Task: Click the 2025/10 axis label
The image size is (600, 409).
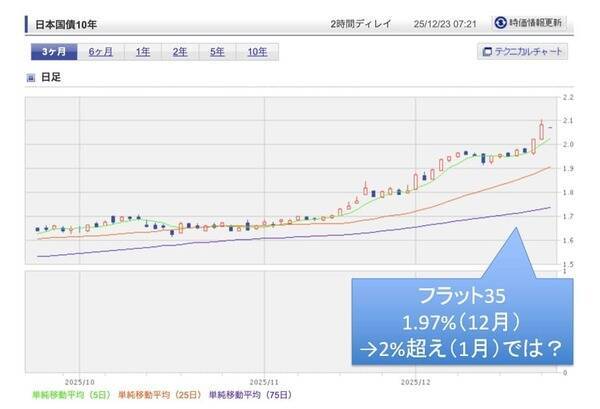Action: tap(80, 382)
